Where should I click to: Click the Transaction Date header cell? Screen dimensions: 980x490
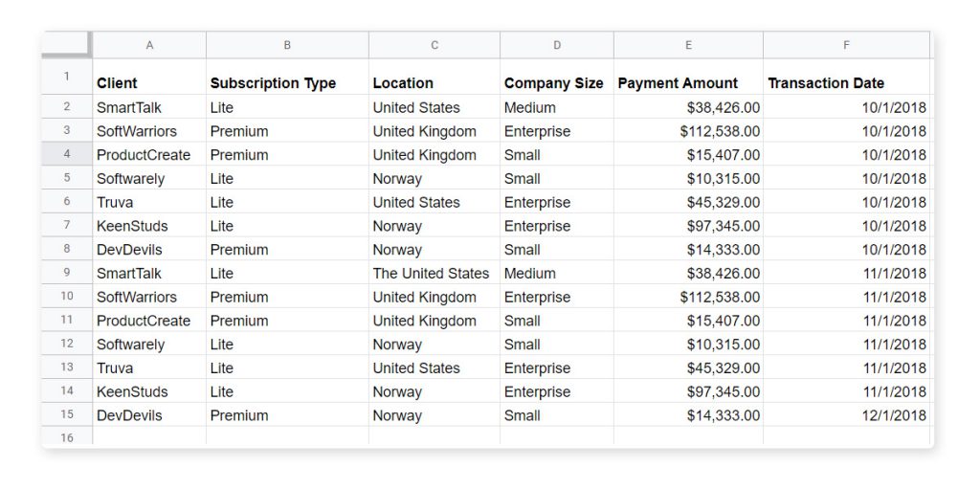(x=847, y=77)
